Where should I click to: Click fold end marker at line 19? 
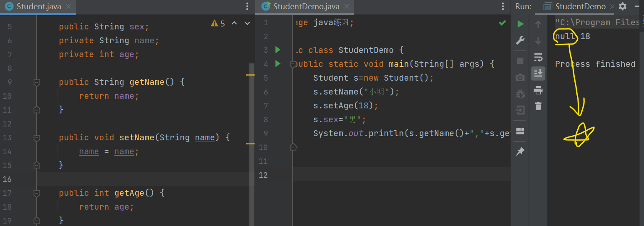point(37,221)
